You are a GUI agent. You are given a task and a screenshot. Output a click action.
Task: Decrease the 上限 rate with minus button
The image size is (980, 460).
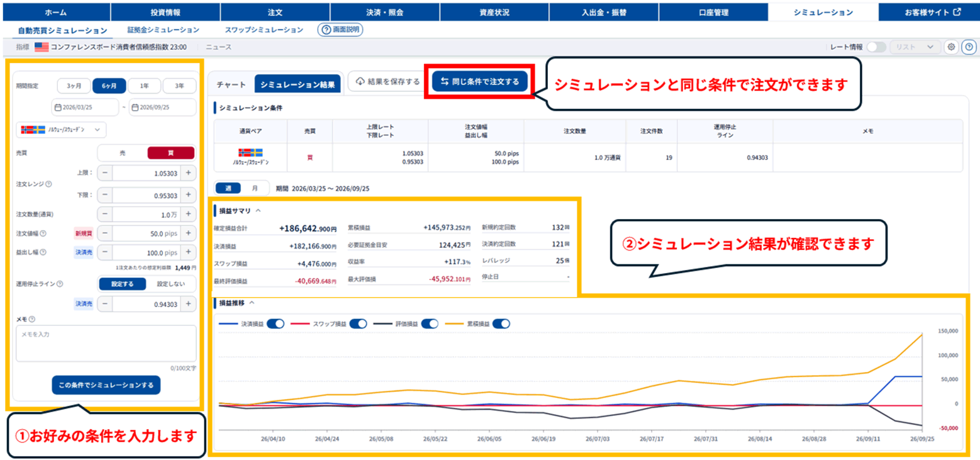pyautogui.click(x=104, y=173)
